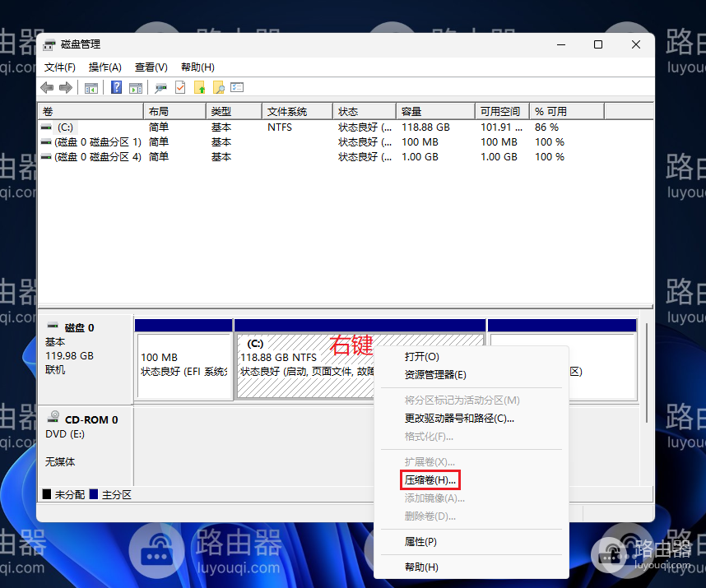Choose 属性(P) from the context menu

[x=471, y=542]
